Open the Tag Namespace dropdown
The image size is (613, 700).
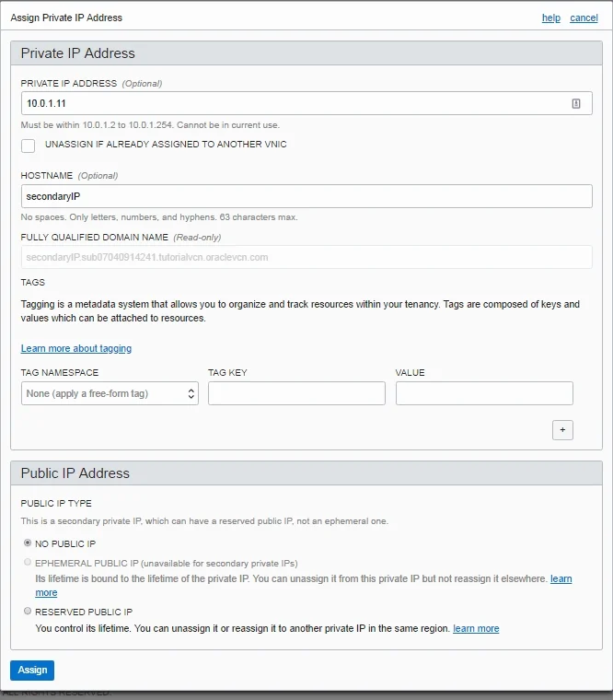[x=110, y=393]
